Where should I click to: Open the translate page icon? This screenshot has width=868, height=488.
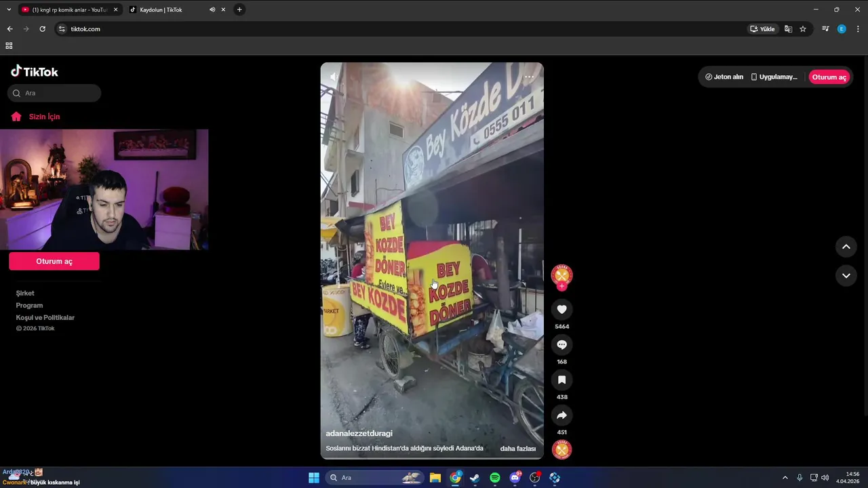coord(788,29)
